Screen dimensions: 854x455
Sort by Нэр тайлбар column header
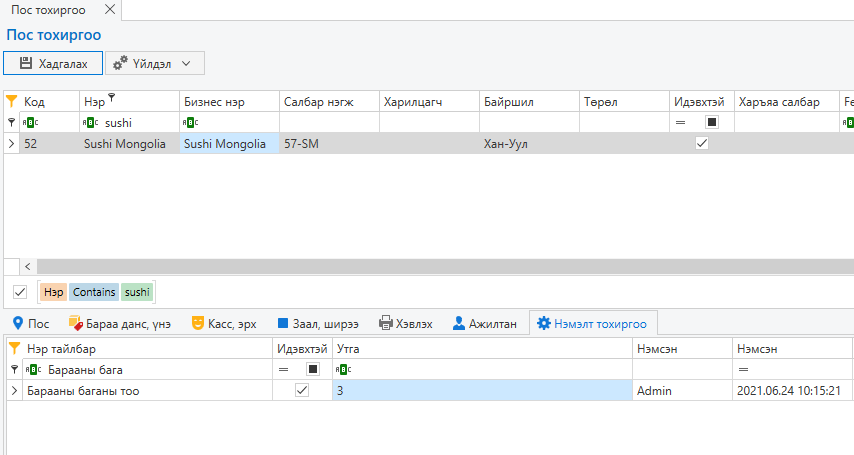pyautogui.click(x=147, y=349)
